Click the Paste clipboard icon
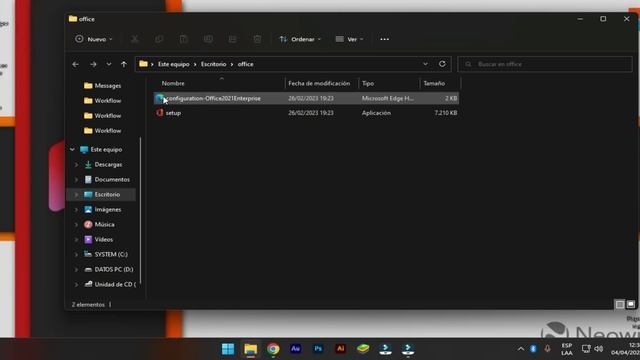Screen dimensions: 640x360 pos(184,39)
